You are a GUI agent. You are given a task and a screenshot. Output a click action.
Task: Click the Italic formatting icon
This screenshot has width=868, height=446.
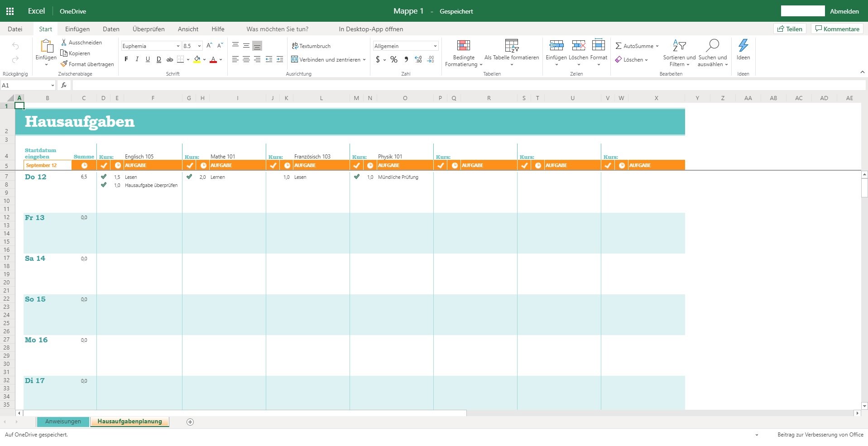tap(137, 59)
